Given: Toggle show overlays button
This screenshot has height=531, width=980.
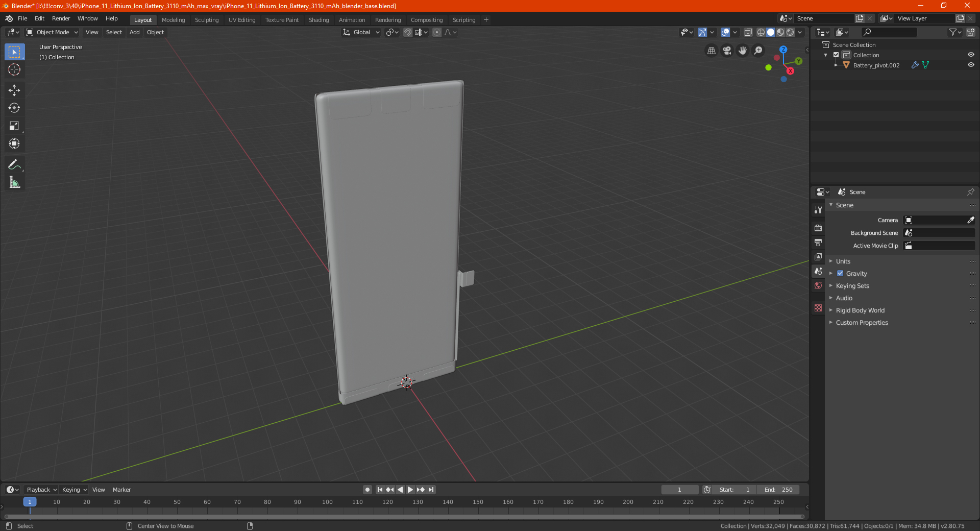Looking at the screenshot, I should point(725,32).
